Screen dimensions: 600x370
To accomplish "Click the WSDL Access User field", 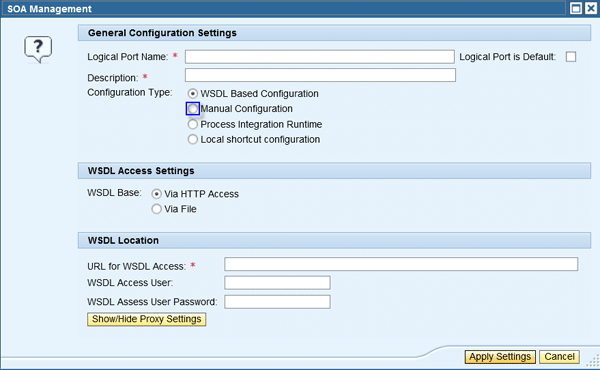I will point(277,283).
